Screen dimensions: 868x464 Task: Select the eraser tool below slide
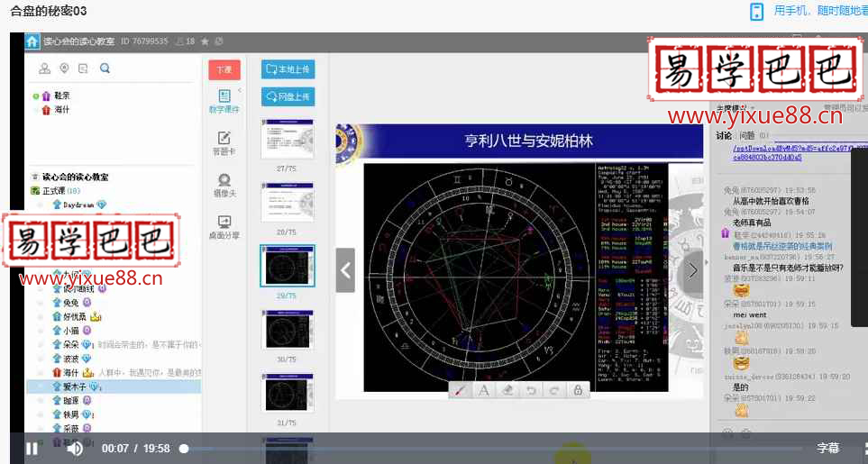pyautogui.click(x=507, y=390)
